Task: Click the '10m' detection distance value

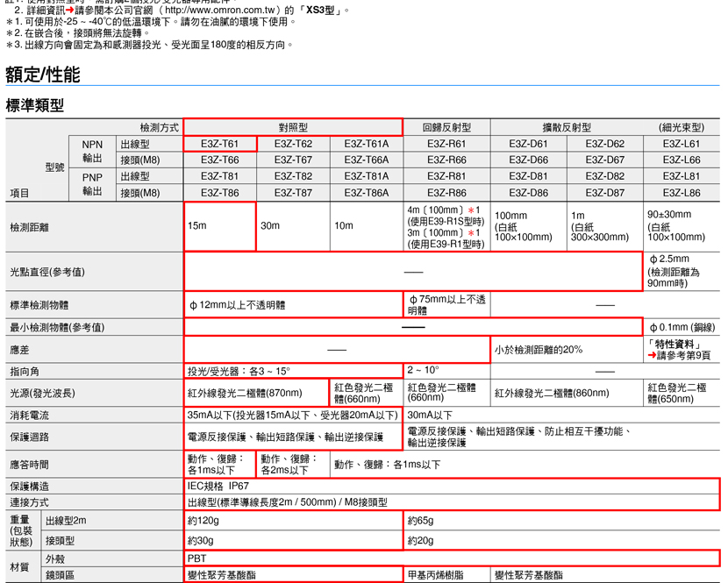Action: pos(344,225)
